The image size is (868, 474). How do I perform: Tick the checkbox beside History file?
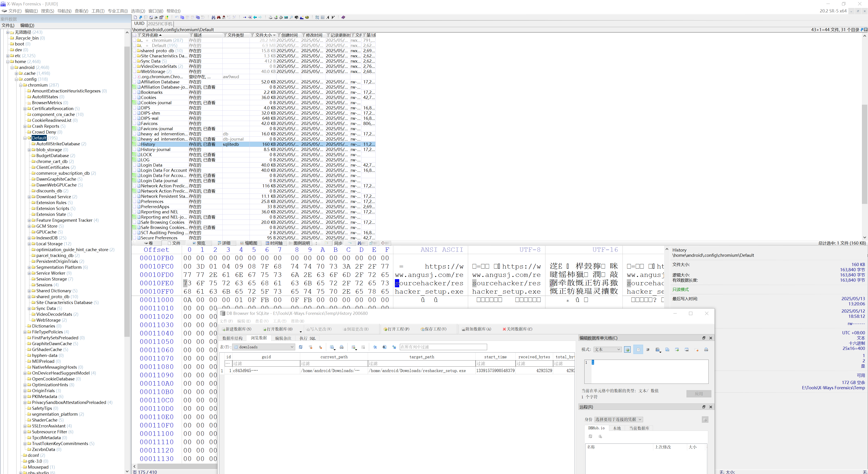[x=134, y=144]
